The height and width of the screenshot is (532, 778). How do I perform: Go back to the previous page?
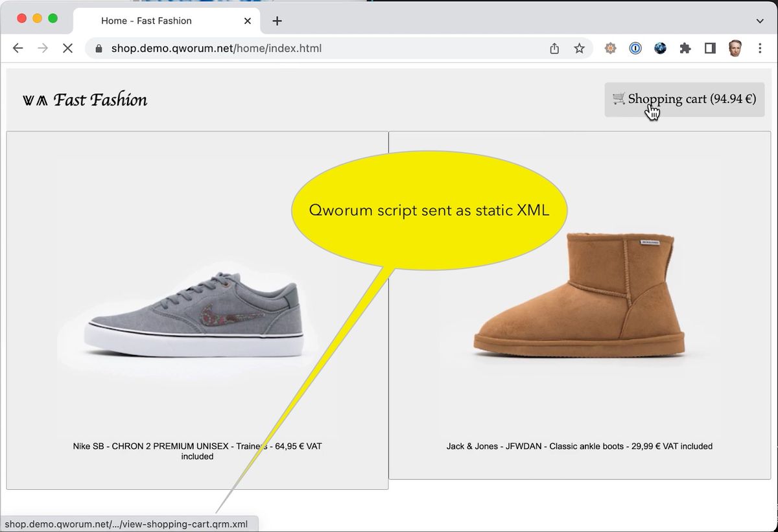coord(18,49)
